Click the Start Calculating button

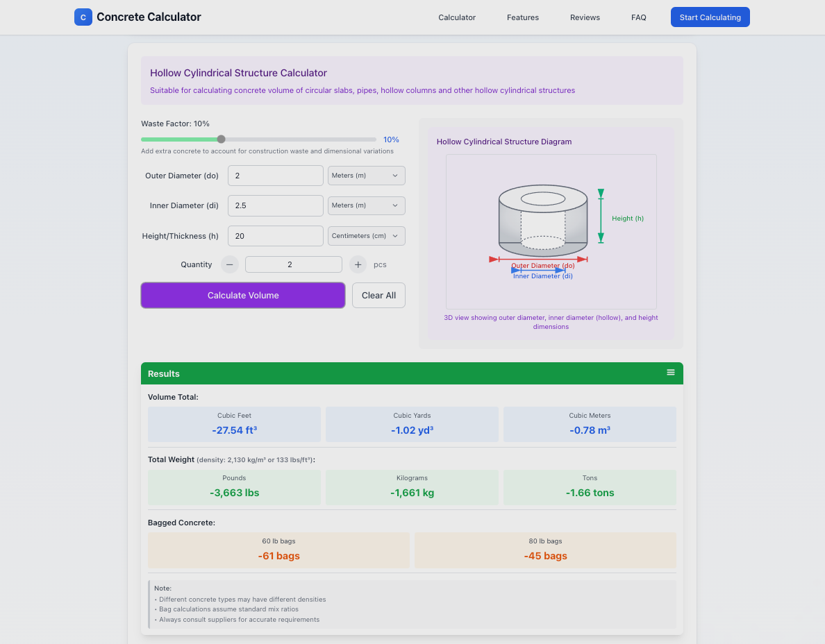coord(710,17)
